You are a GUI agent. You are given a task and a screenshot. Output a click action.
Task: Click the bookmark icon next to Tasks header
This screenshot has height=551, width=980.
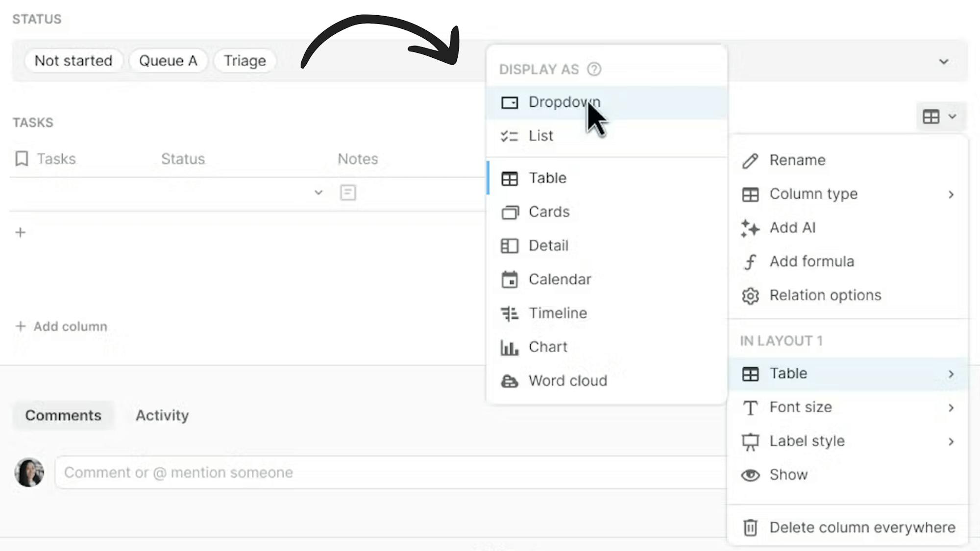(22, 159)
